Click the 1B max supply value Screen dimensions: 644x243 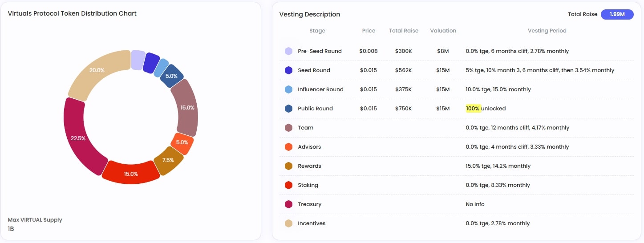click(11, 229)
